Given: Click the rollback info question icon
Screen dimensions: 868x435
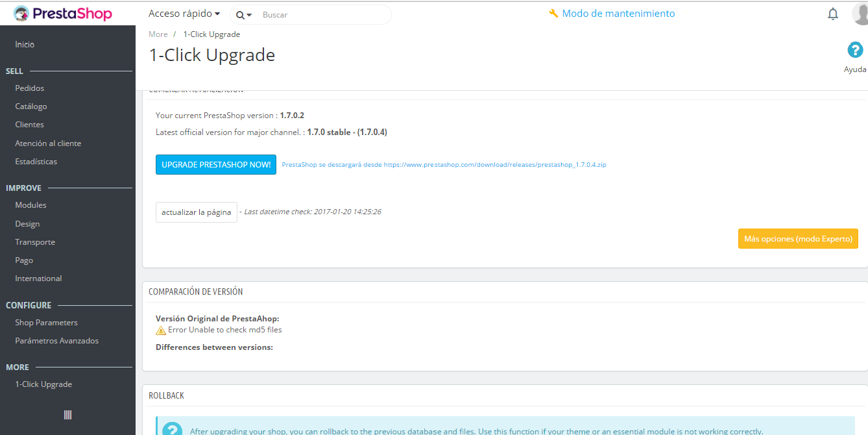Looking at the screenshot, I should point(172,430).
